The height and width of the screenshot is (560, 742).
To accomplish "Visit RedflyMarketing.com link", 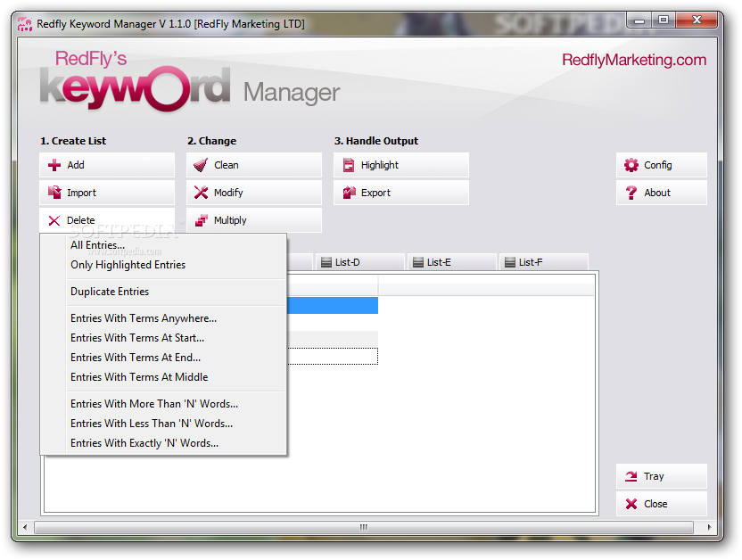I will coord(634,60).
